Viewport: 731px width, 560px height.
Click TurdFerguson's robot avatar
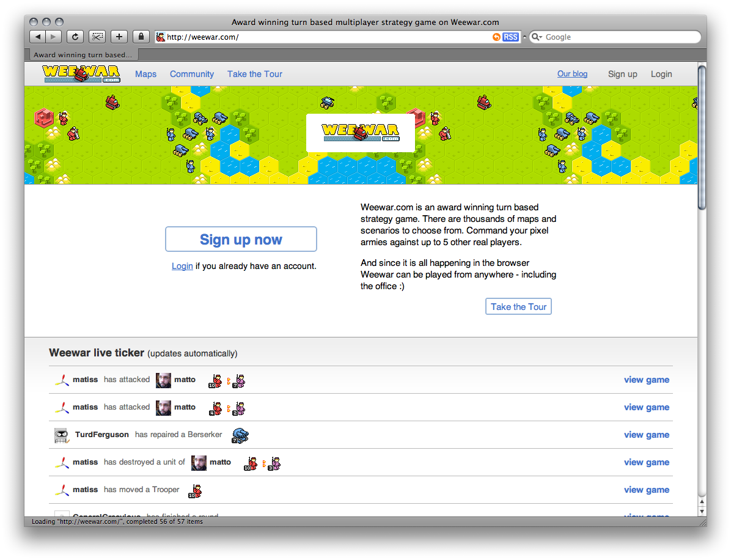coord(62,435)
